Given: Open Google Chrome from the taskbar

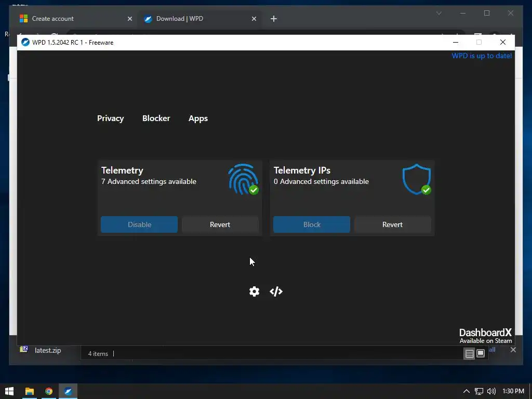Looking at the screenshot, I should coord(49,391).
